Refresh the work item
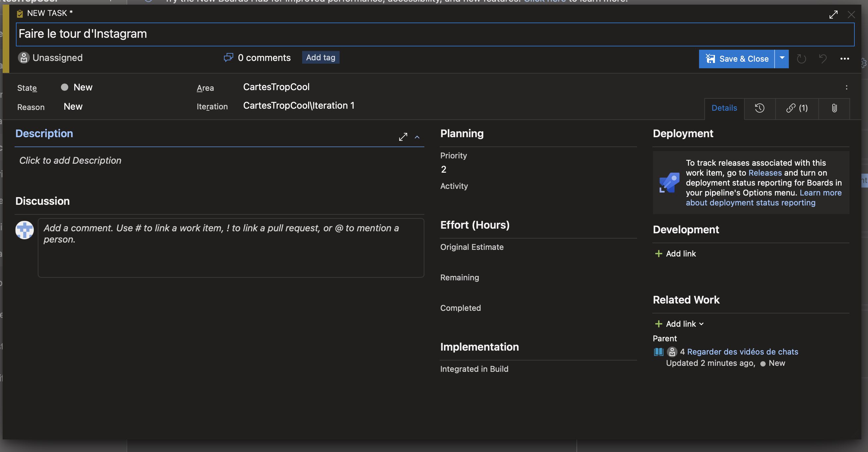Image resolution: width=868 pixels, height=452 pixels. pyautogui.click(x=801, y=59)
